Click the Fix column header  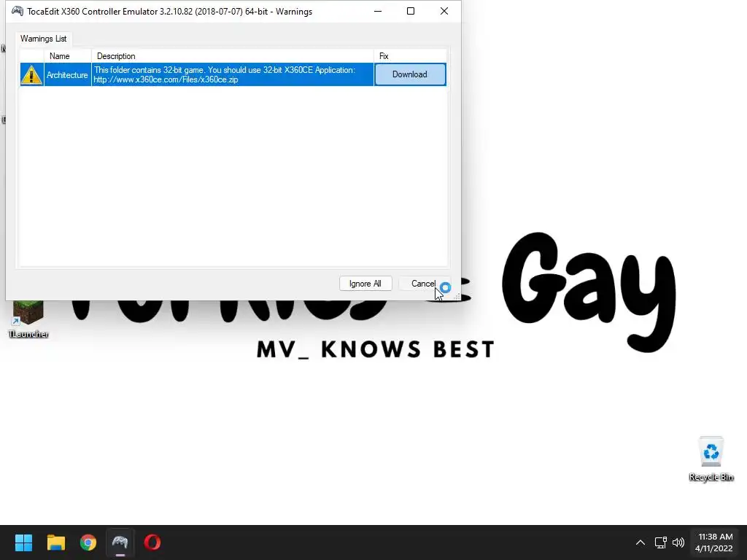coord(410,55)
